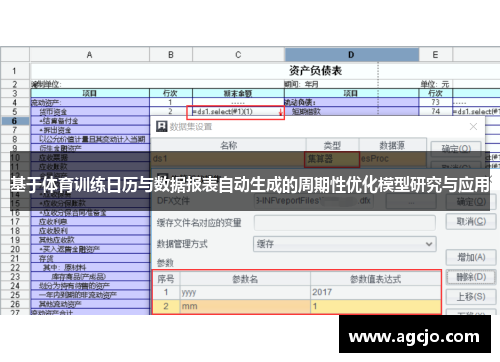This screenshot has height=362, width=500.
Task: Select the 其中: 原材料 cell in row 22
Action: (x=90, y=267)
